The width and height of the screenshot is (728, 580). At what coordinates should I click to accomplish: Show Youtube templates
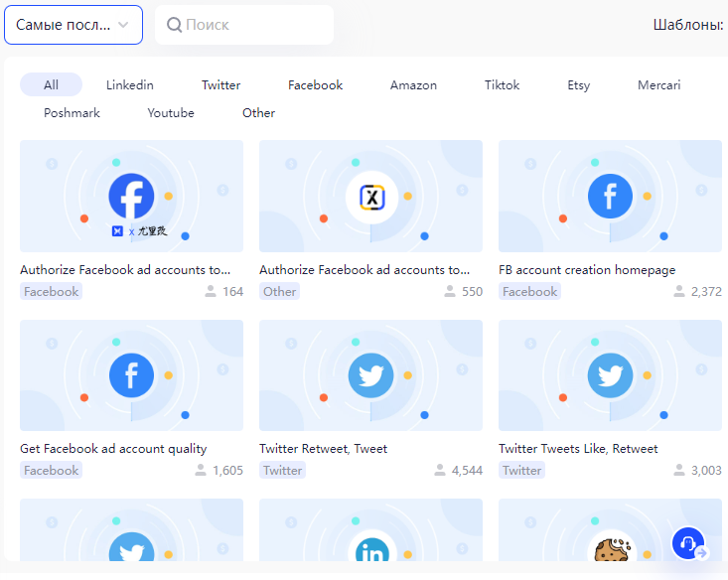[171, 113]
